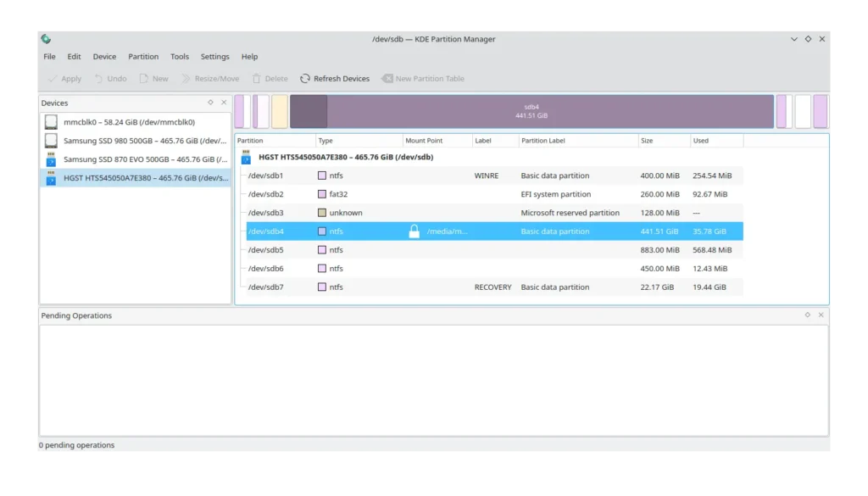The image size is (868, 496).
Task: Select the mmcblk0 device icon
Action: 52,122
